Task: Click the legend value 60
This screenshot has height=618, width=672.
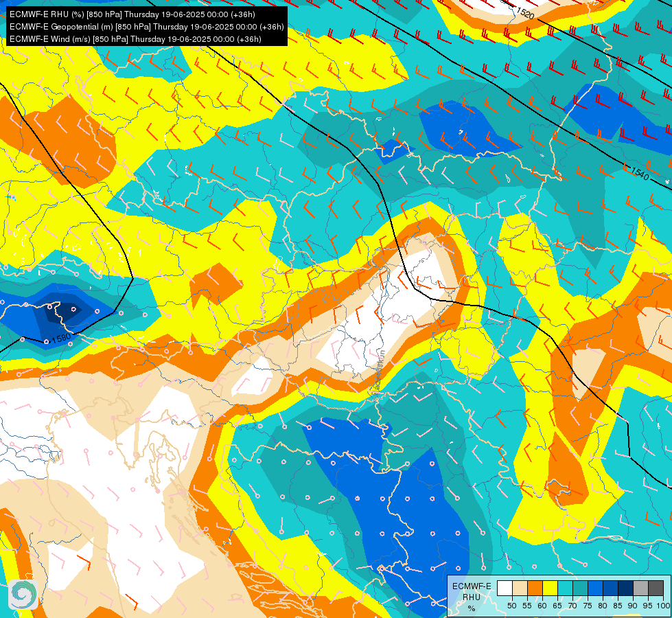Action: pyautogui.click(x=542, y=606)
